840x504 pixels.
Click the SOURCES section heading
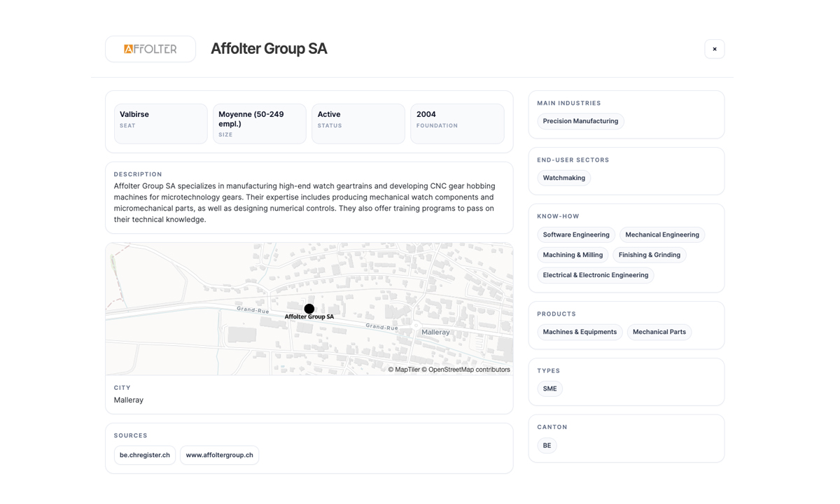[x=131, y=435]
